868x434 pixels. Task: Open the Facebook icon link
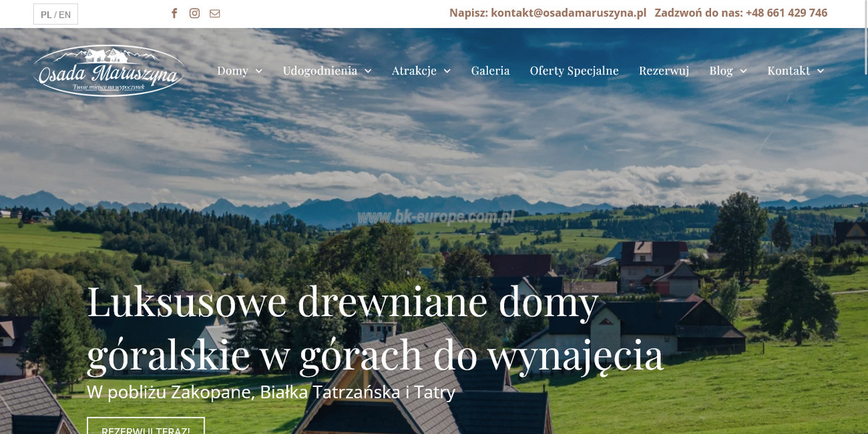174,13
